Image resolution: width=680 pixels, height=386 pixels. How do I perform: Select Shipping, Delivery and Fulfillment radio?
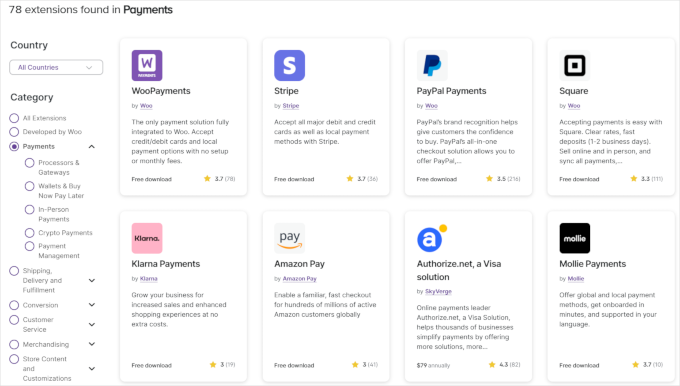14,271
